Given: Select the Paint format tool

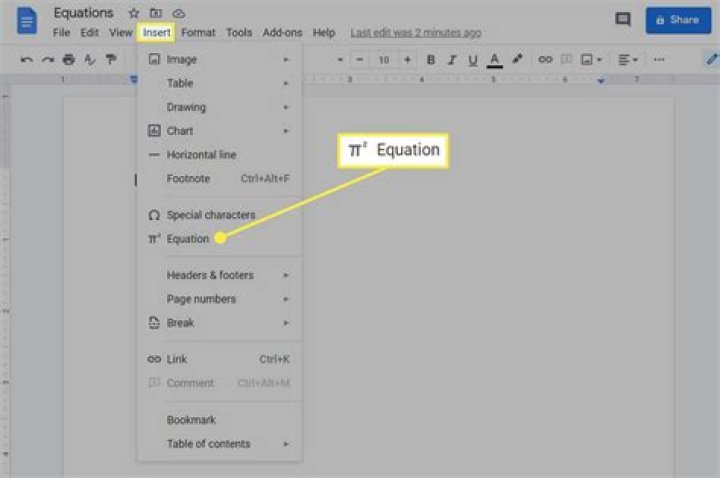Looking at the screenshot, I should [111, 59].
